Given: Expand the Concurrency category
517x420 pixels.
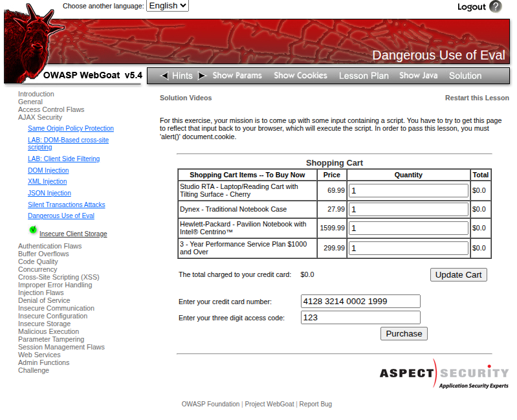Looking at the screenshot, I should [38, 269].
